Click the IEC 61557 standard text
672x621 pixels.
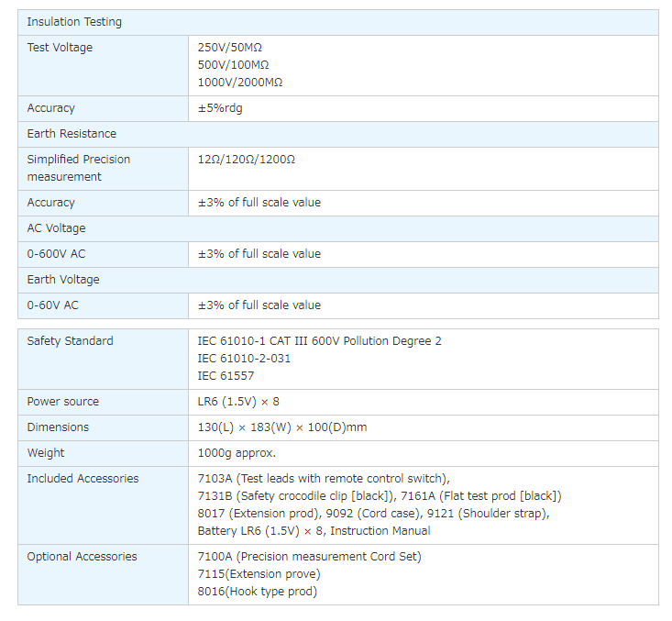coord(226,376)
